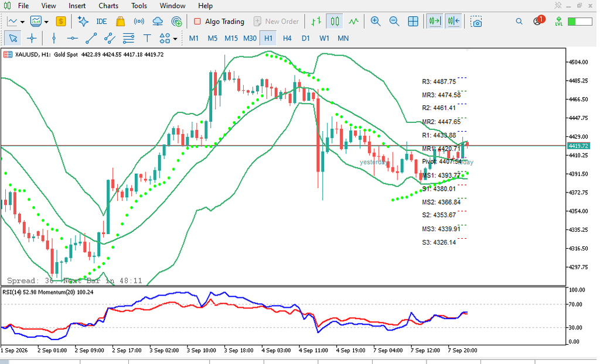The height and width of the screenshot is (364, 600).
Task: Open the VPS cloud icon
Action: pyautogui.click(x=158, y=22)
